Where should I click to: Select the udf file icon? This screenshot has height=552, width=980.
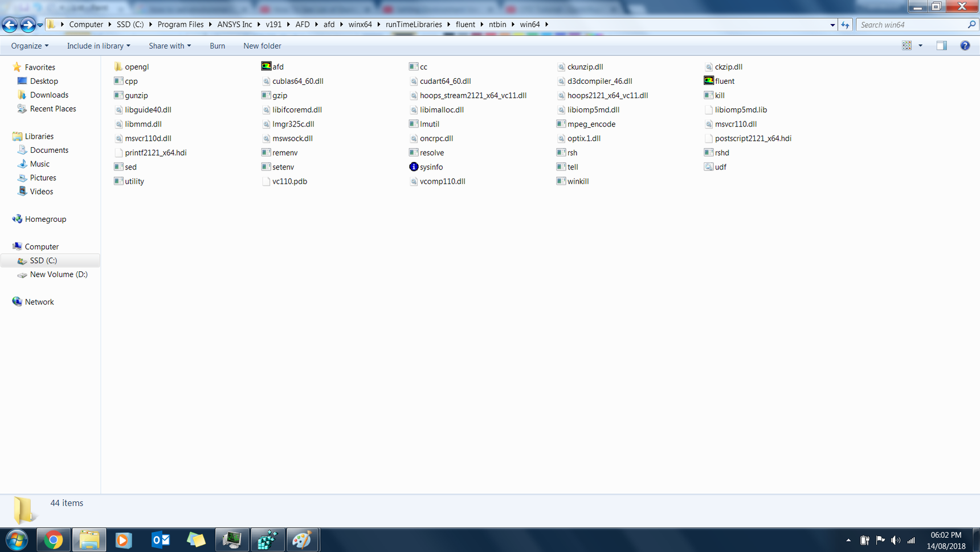709,167
